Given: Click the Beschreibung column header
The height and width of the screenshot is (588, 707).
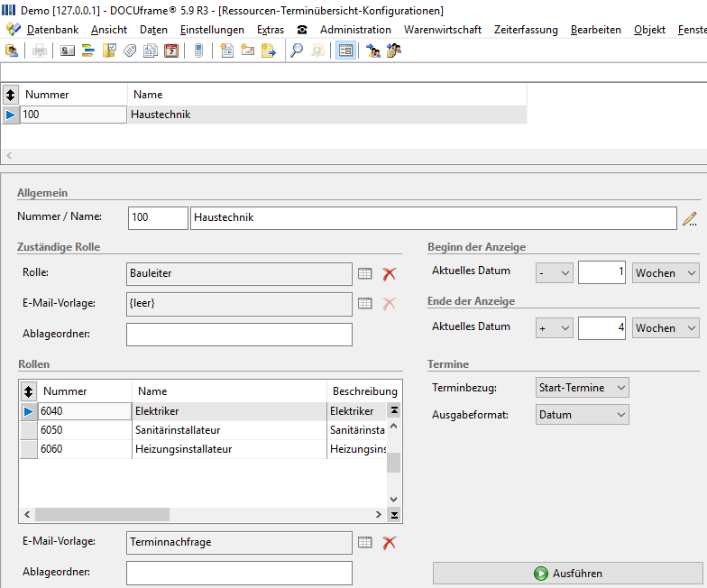Looking at the screenshot, I should [x=364, y=391].
